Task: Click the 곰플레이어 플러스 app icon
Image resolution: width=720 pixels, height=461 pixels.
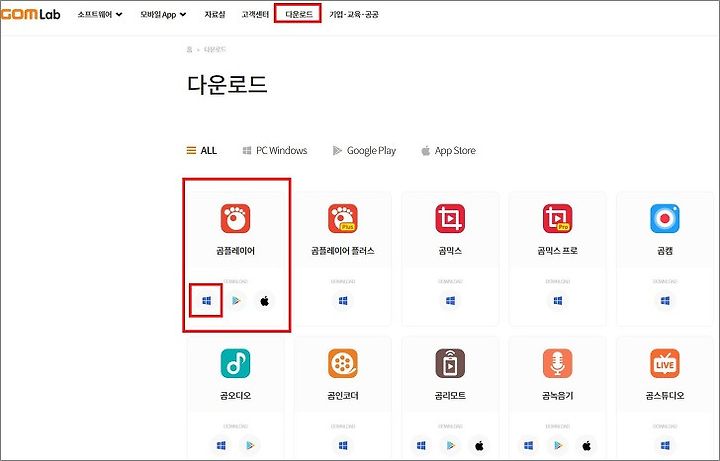Action: (x=343, y=219)
